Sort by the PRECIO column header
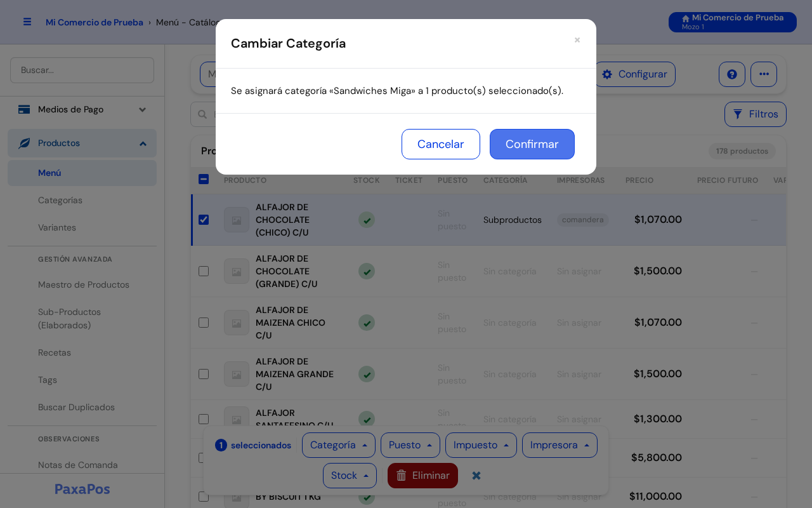Image resolution: width=812 pixels, height=508 pixels. (x=639, y=180)
